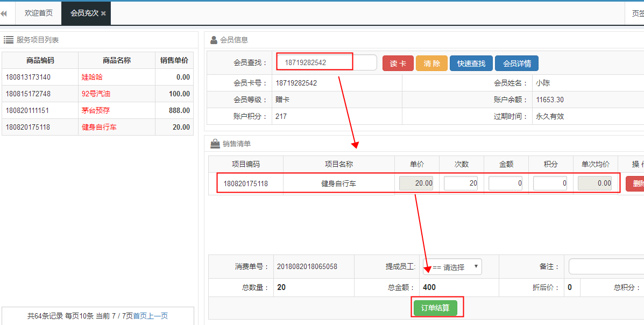Screen dimensions: 644x325
Task: Click the 次数 input for 健身自行车
Action: pyautogui.click(x=462, y=183)
